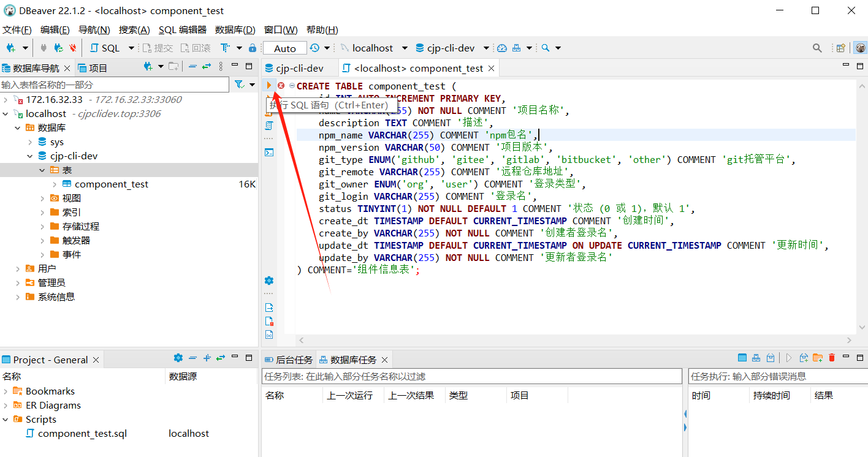
Task: Open the cjp-cli-dev active database dropdown
Action: point(486,48)
